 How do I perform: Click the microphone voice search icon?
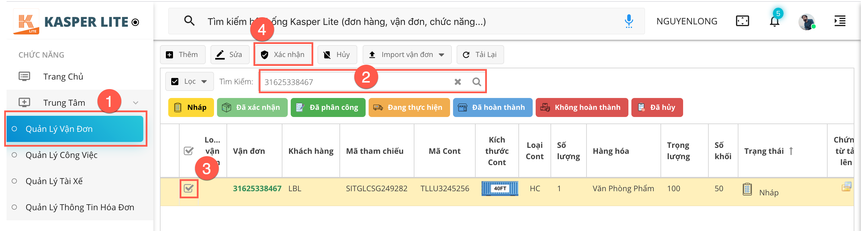(x=628, y=21)
